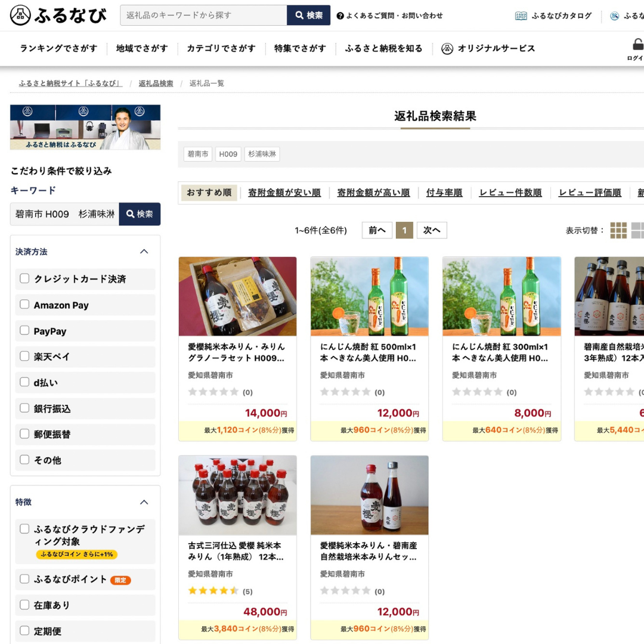Open にんじん焼酎 紅 500ml product image
644x644 pixels.
(370, 296)
